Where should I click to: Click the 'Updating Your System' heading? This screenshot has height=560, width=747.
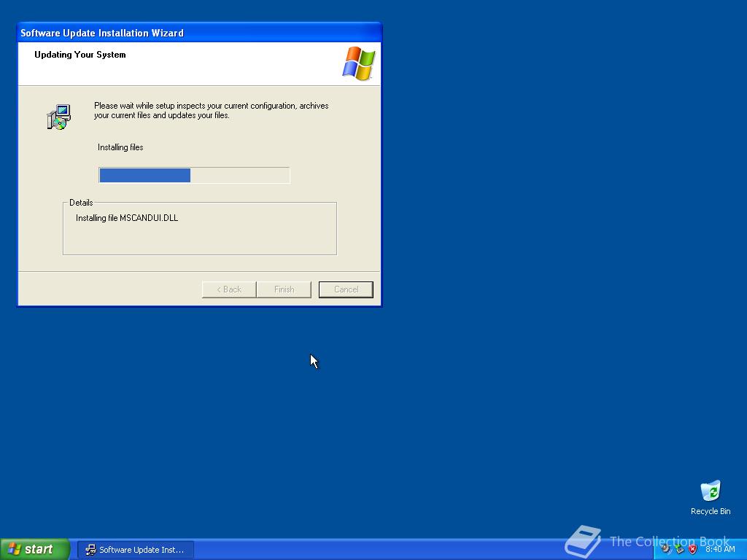[80, 55]
